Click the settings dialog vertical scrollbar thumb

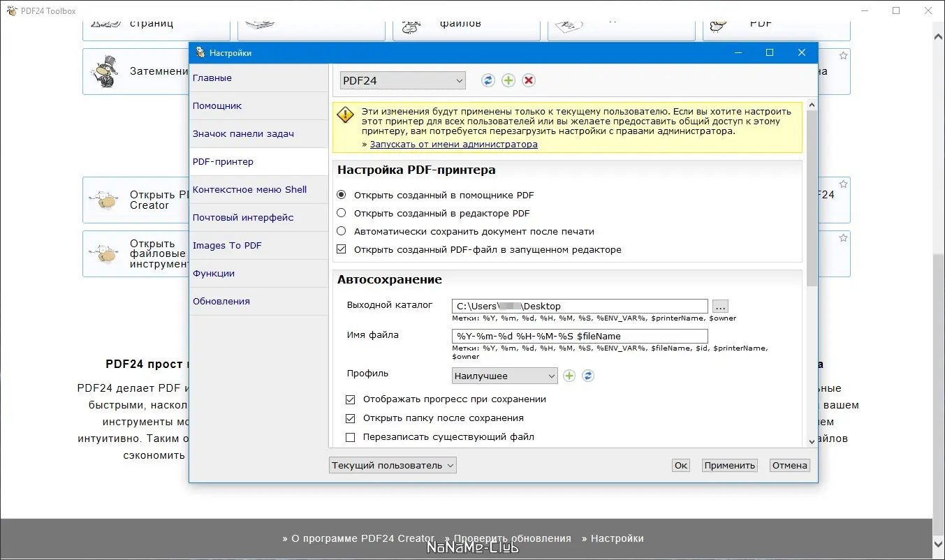pyautogui.click(x=812, y=197)
